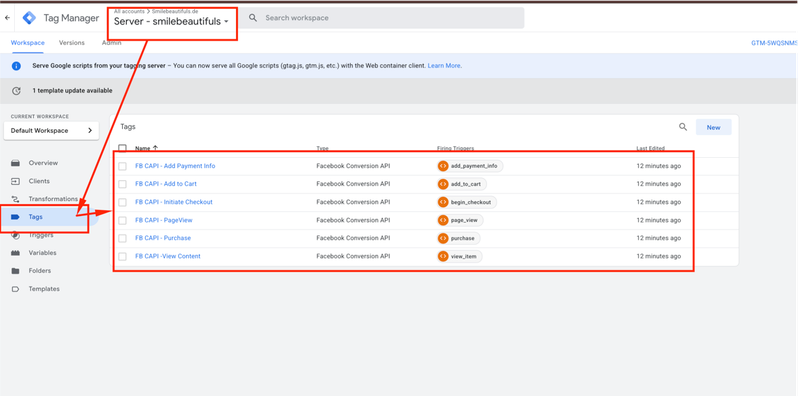Check the FB CAPI - Initiate Checkout row

point(122,202)
